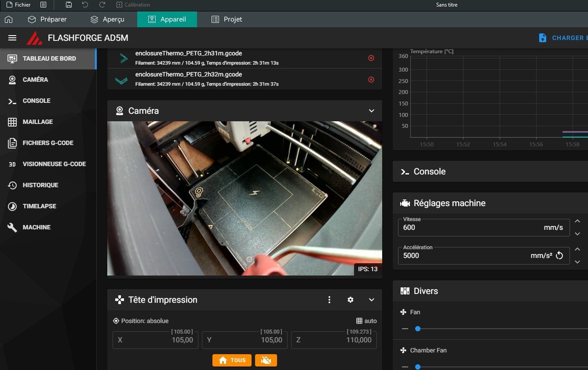Open the Fichier dropdown menu
The width and height of the screenshot is (588, 370).
[19, 5]
